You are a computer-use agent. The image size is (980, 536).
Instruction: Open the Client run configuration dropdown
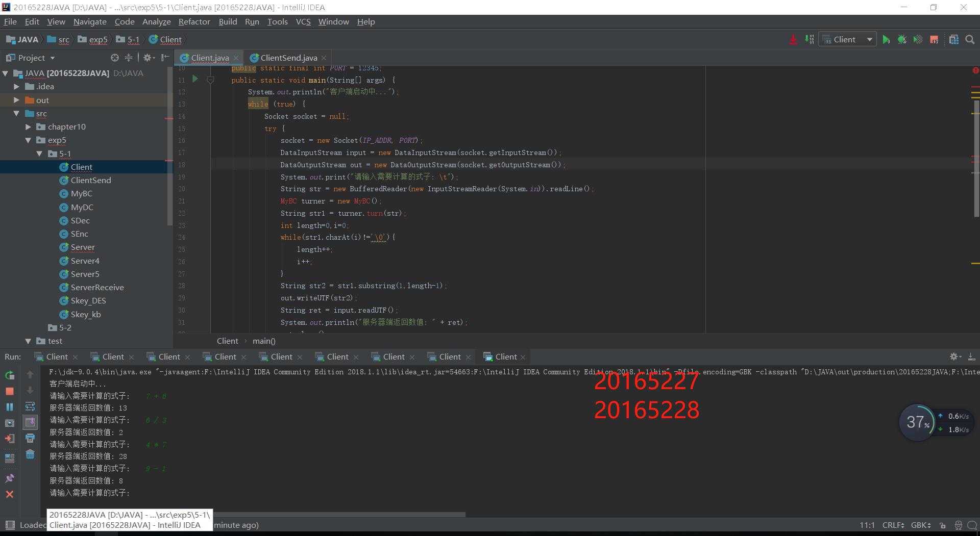point(847,40)
